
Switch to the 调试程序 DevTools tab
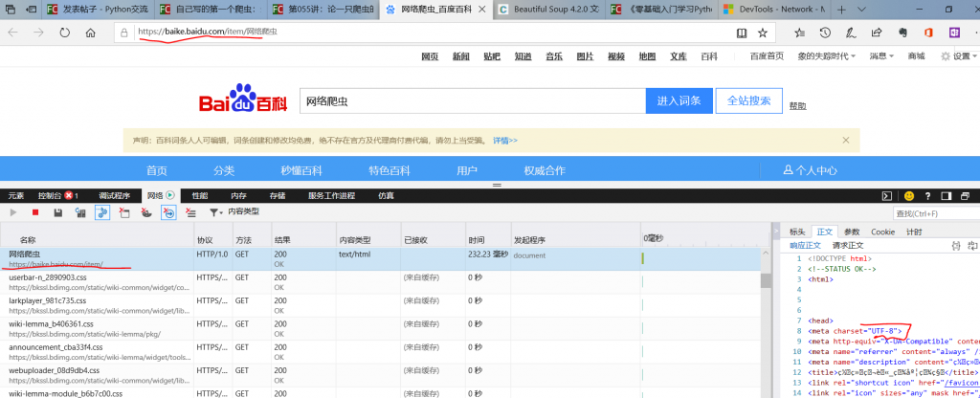click(x=115, y=195)
